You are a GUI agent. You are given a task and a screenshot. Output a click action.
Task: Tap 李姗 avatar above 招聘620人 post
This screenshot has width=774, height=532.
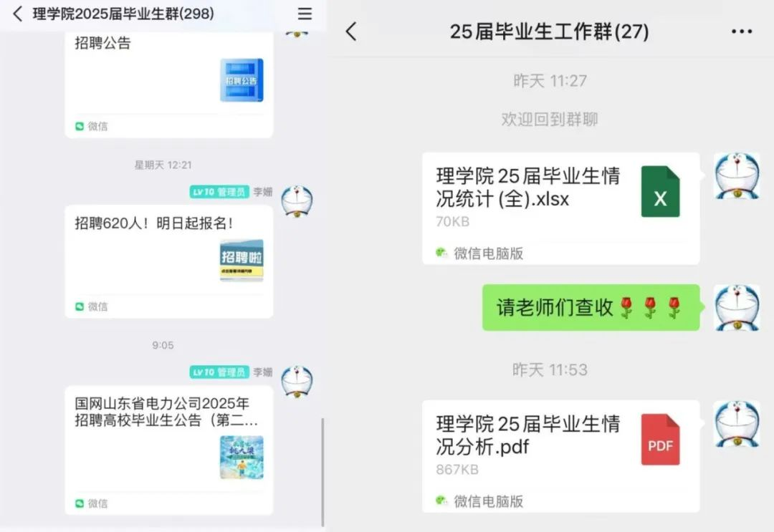(x=297, y=201)
